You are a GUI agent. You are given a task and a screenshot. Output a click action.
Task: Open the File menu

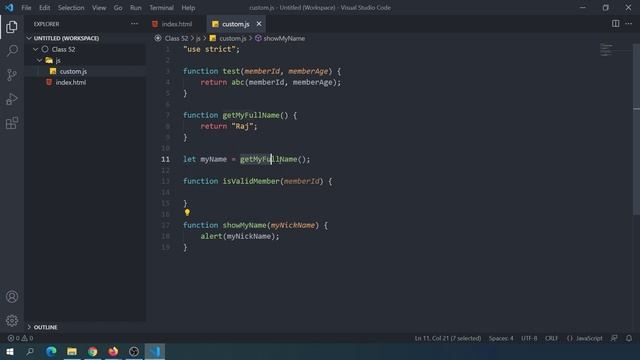(26, 8)
